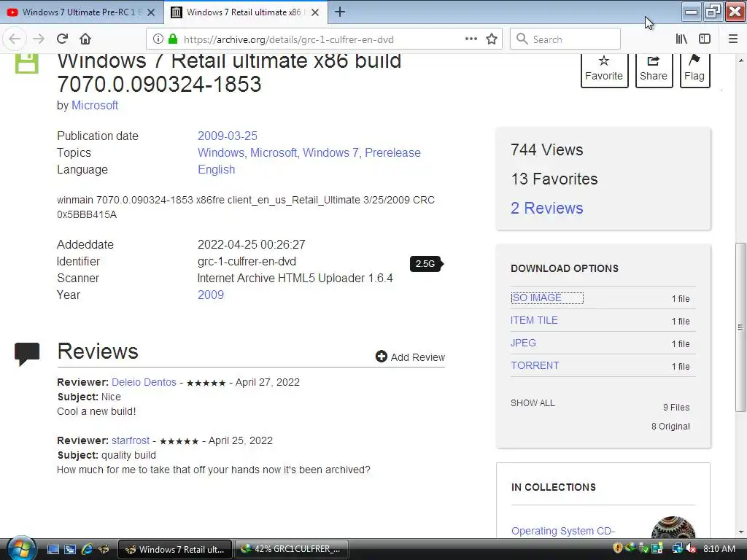The image size is (747, 560).
Task: Open the Share options
Action: (654, 69)
